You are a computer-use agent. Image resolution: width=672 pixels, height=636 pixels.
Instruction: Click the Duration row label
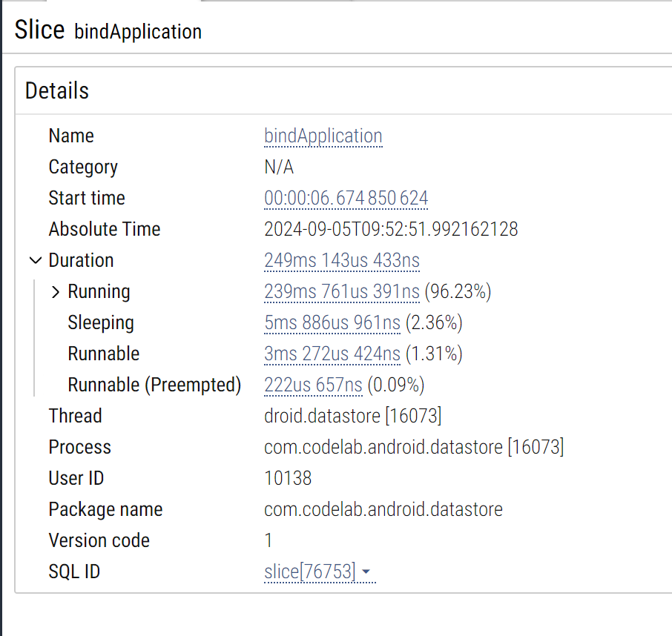tap(81, 260)
